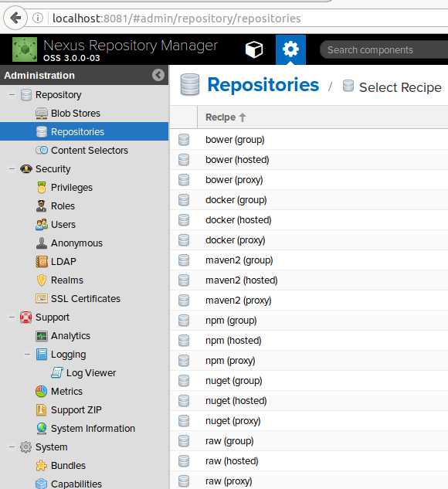Viewport: 448px width, 489px height.
Task: Select the raw (hosted) recipe
Action: (232, 461)
